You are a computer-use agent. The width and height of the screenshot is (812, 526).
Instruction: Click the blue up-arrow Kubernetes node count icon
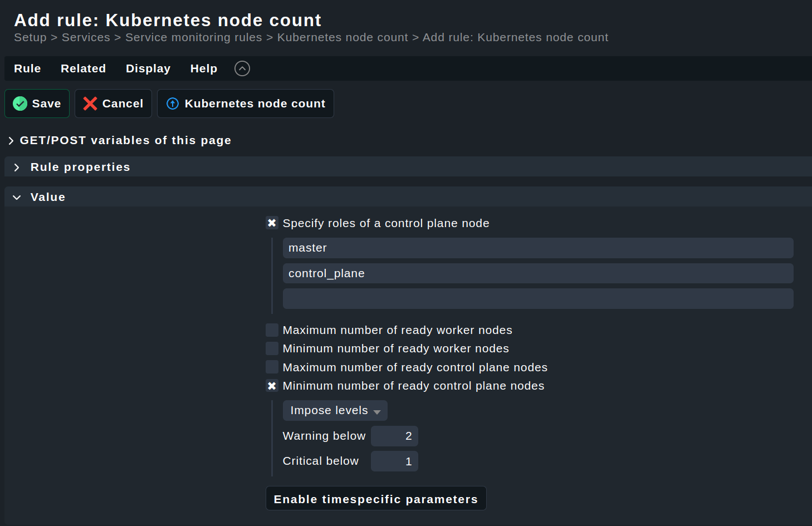173,104
